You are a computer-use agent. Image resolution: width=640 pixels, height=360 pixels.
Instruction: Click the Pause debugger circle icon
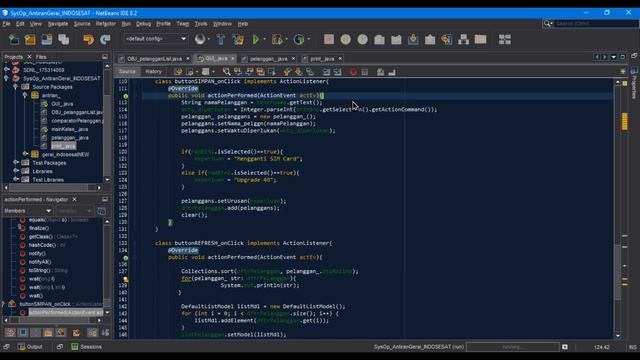pyautogui.click(x=346, y=39)
